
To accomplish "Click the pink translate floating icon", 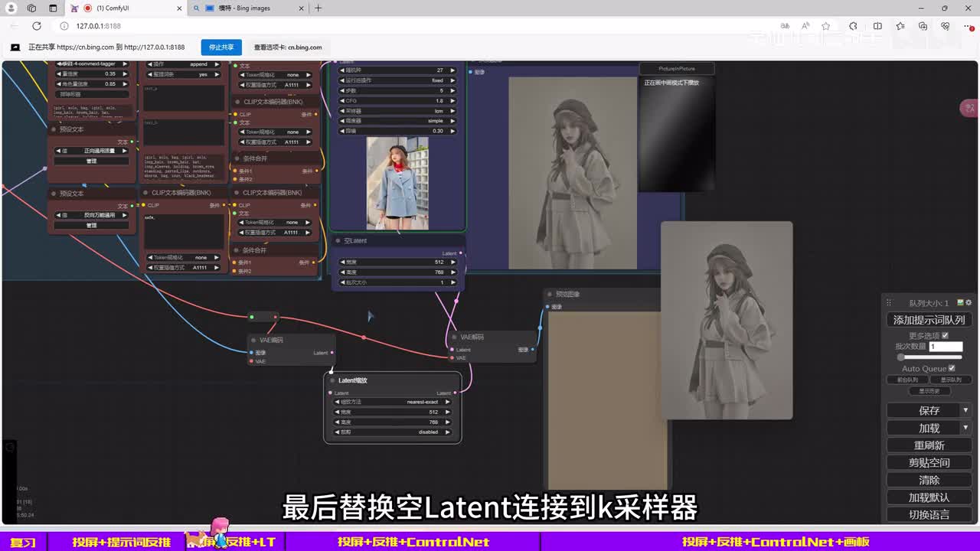I will click(969, 108).
